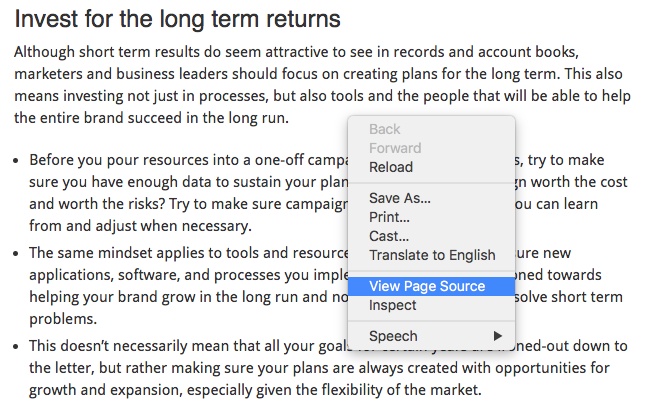
Task: Choose Reload from the context menu
Action: click(x=390, y=167)
